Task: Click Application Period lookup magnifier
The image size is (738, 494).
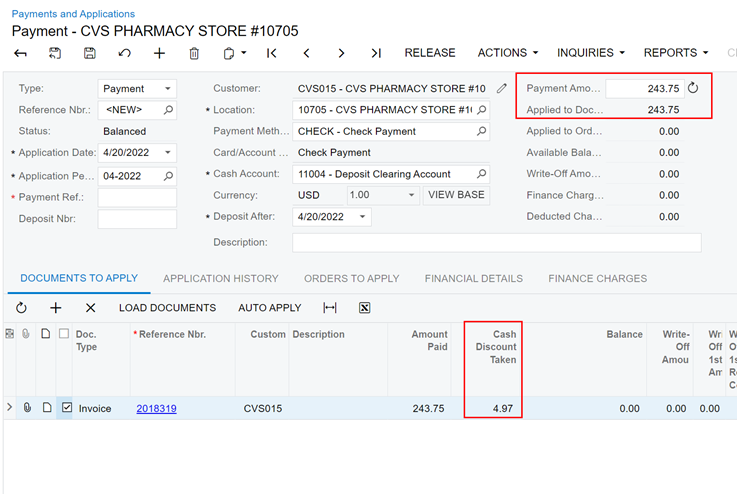Action: [x=168, y=176]
